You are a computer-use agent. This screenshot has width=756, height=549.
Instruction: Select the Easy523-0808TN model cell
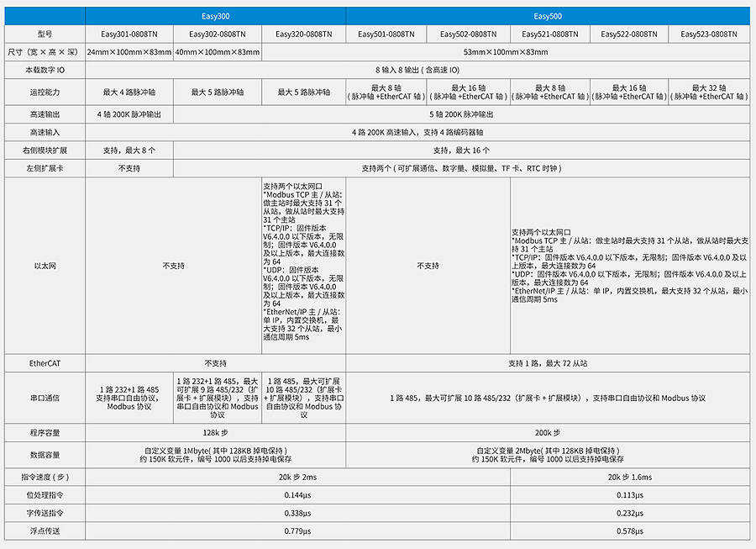click(709, 34)
